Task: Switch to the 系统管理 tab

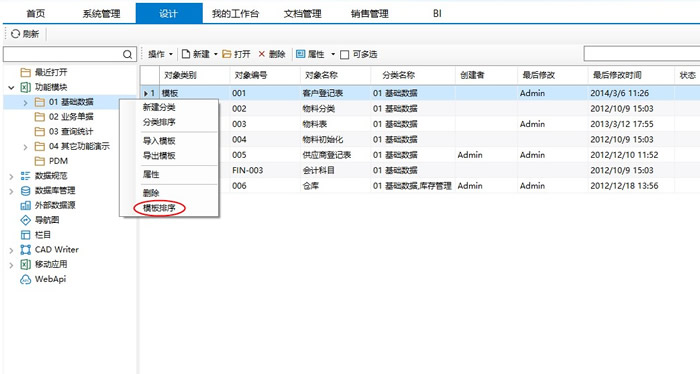Action: pyautogui.click(x=101, y=13)
